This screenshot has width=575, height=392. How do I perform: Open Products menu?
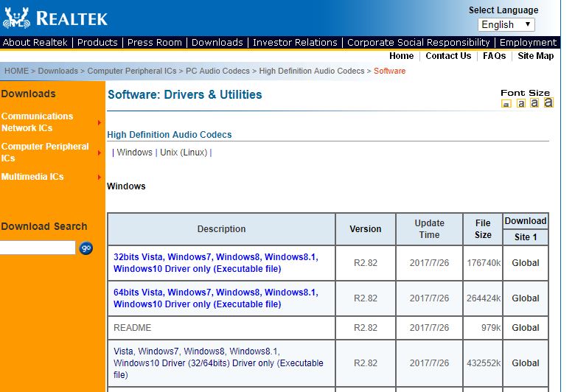point(97,42)
